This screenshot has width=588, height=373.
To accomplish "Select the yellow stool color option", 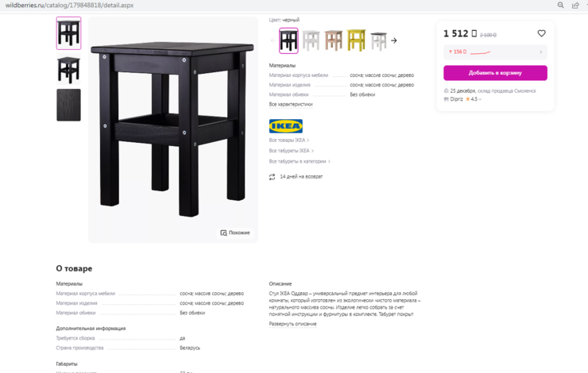I will tap(356, 40).
